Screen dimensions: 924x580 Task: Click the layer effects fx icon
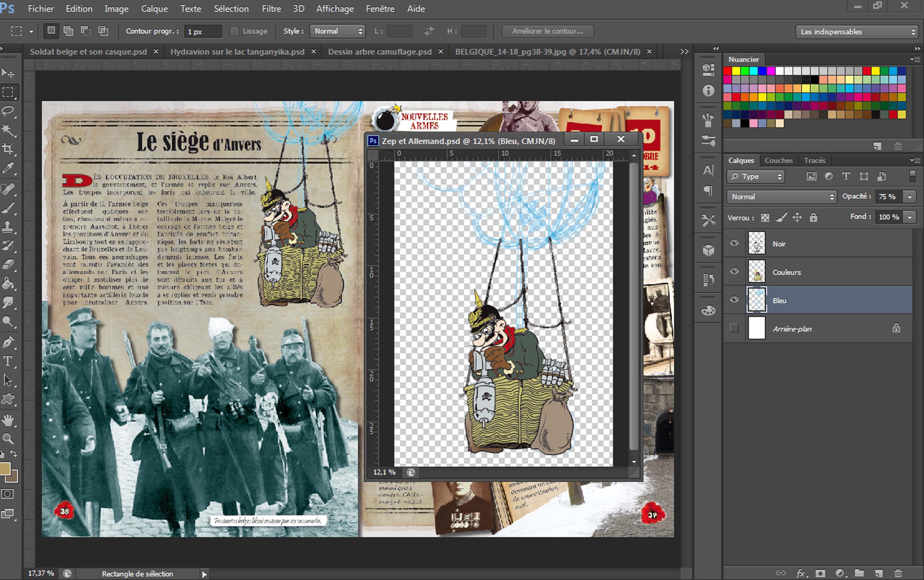pos(801,573)
